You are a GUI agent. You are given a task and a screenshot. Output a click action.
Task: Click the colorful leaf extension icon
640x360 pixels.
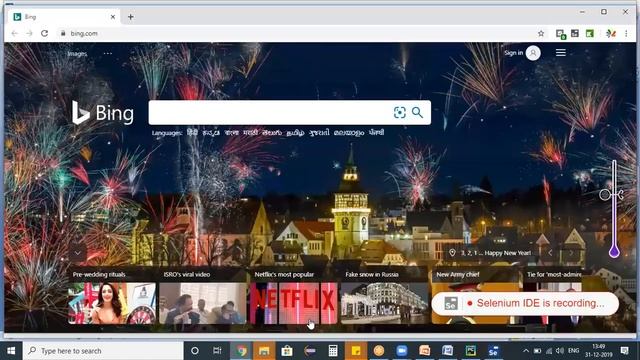tap(611, 33)
